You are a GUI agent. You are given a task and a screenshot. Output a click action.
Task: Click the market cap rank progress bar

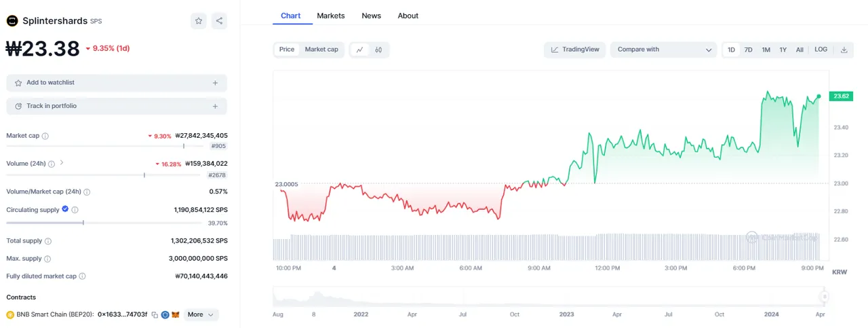(106, 146)
